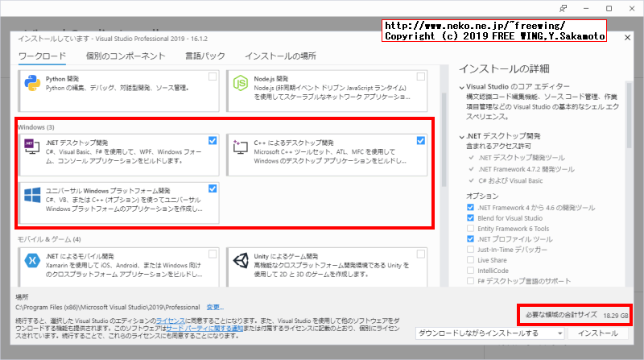Click .NET Framework 4.7.2 開発ツール item

526,169
